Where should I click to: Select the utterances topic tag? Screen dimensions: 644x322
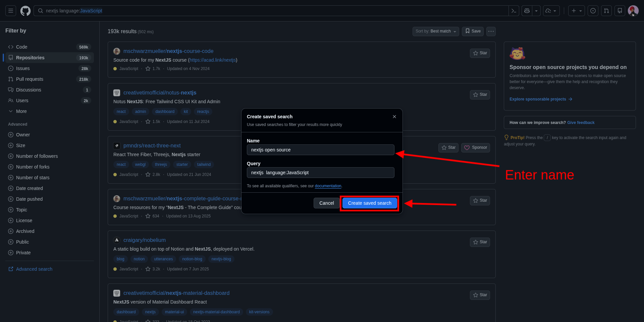[x=163, y=259]
